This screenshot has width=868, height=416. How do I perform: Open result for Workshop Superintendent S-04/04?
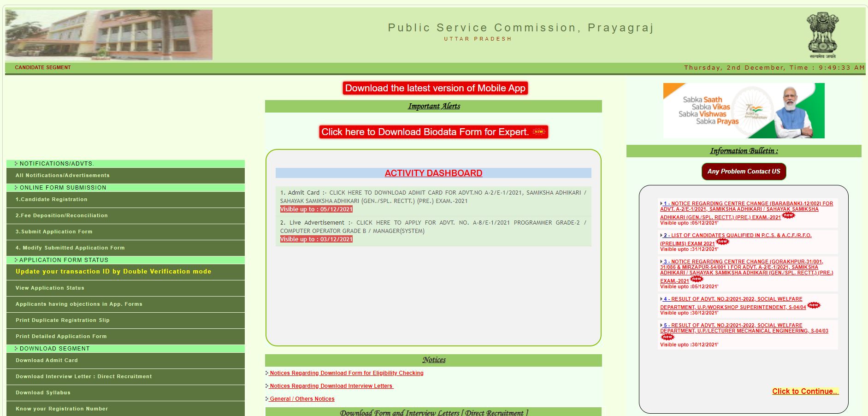[x=733, y=303]
